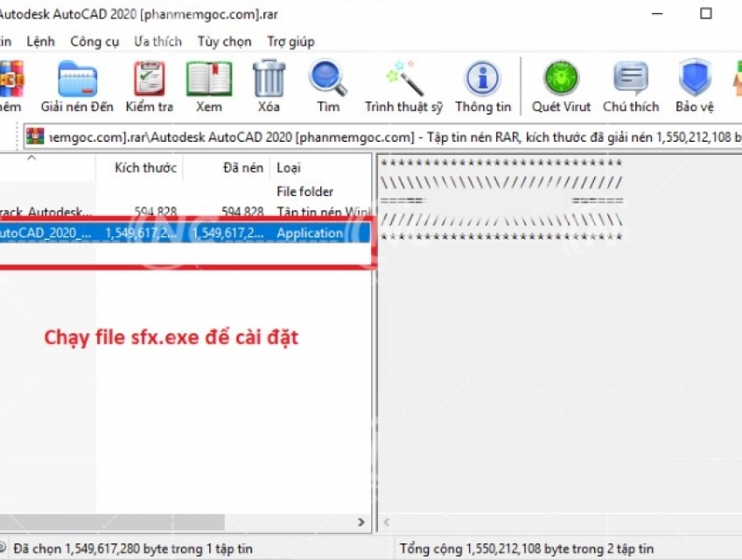Viewport: 742px width, 560px height.
Task: Sort files by the Loại column
Action: 289,167
